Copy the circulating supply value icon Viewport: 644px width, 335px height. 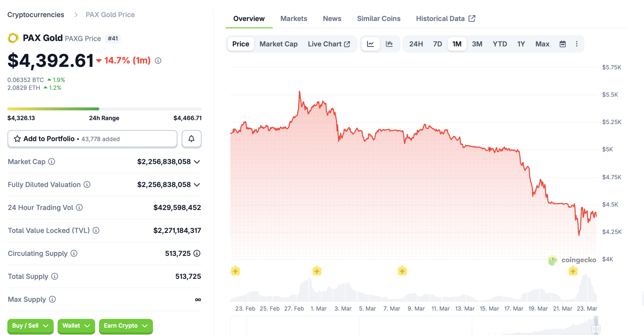point(196,253)
